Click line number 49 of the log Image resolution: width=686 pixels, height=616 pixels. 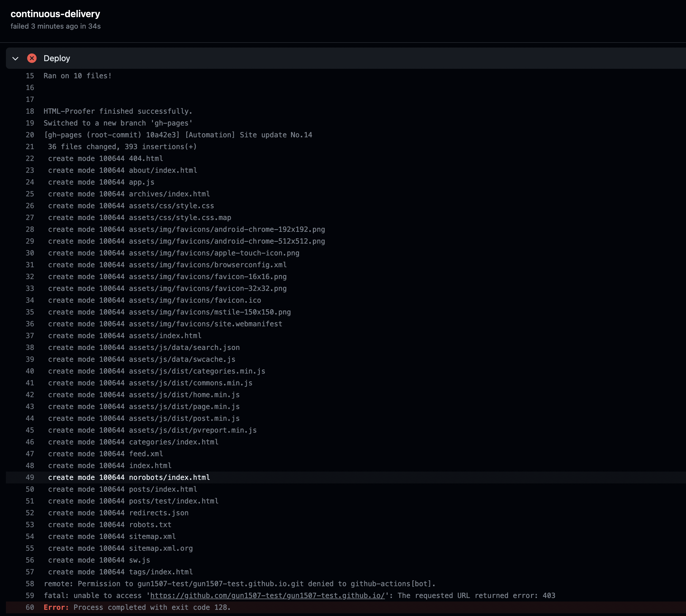(30, 477)
